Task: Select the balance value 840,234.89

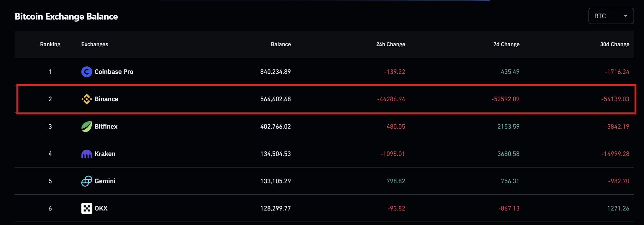Action: [x=276, y=72]
